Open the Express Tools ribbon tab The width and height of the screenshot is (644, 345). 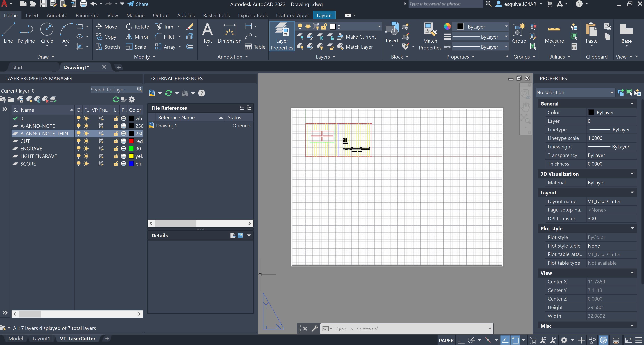(253, 15)
